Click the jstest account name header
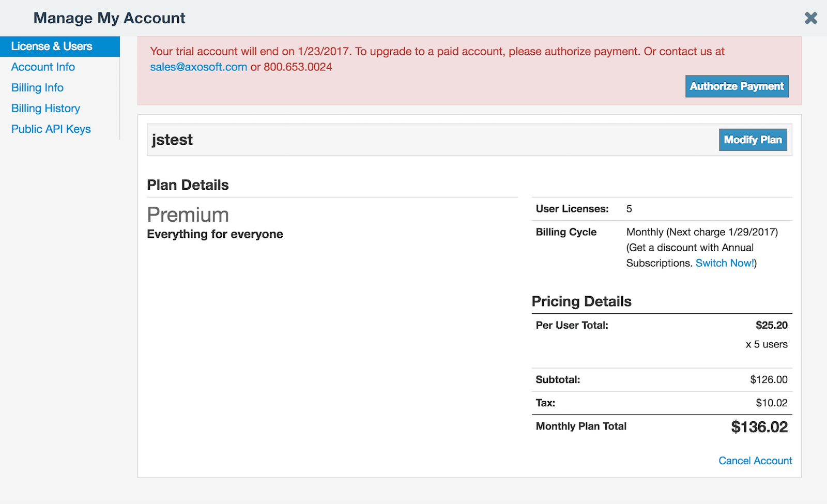Screen dimensions: 827x504 coord(172,140)
